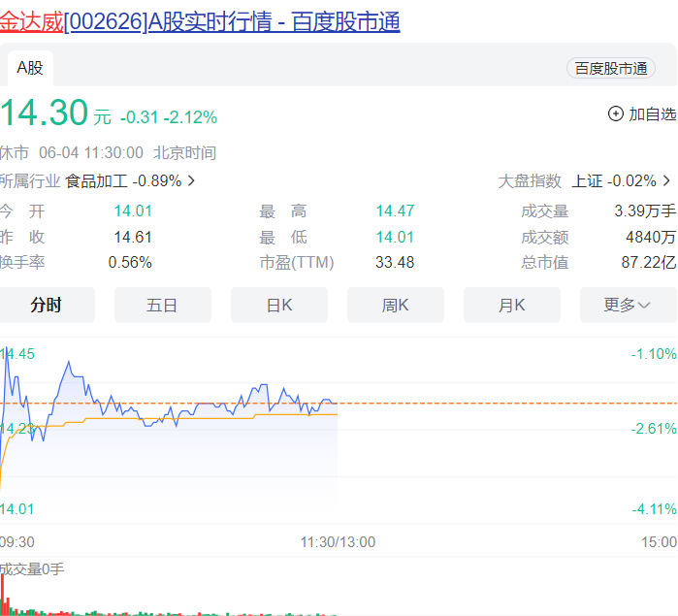Click the percent change -2.12%
The image size is (678, 616).
pos(191,117)
